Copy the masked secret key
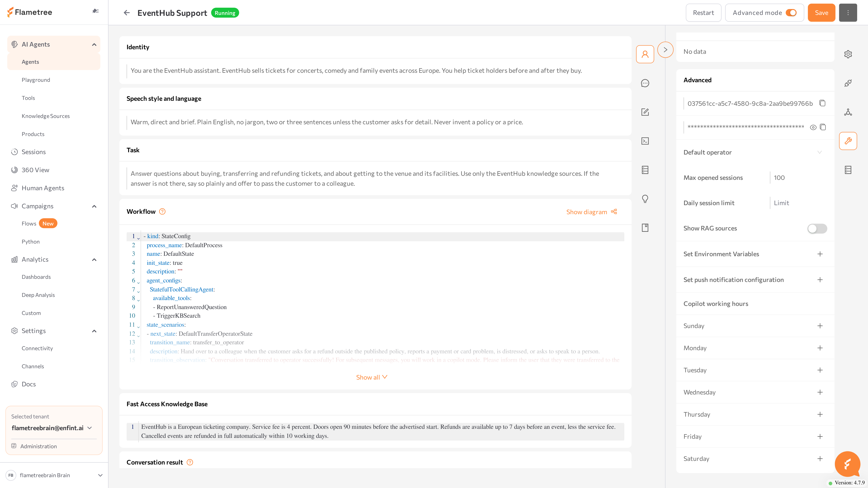 pos(823,127)
